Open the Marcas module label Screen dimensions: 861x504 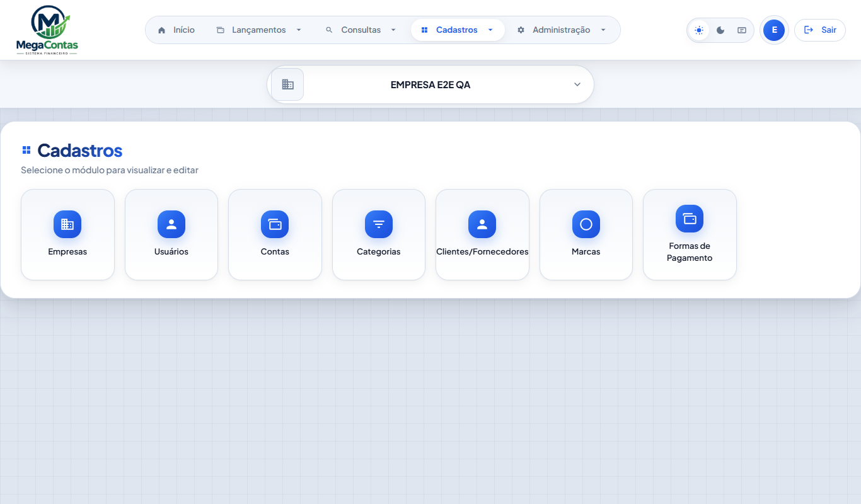pos(586,252)
